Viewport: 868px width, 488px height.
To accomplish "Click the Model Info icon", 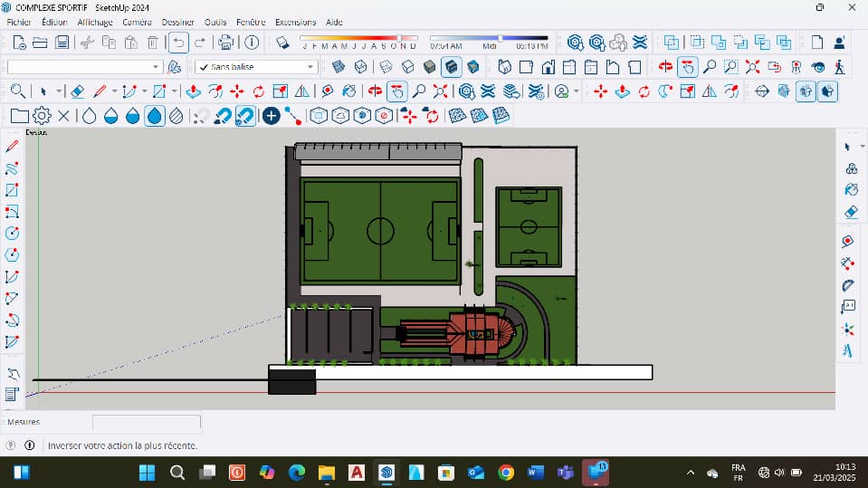I will [x=252, y=42].
